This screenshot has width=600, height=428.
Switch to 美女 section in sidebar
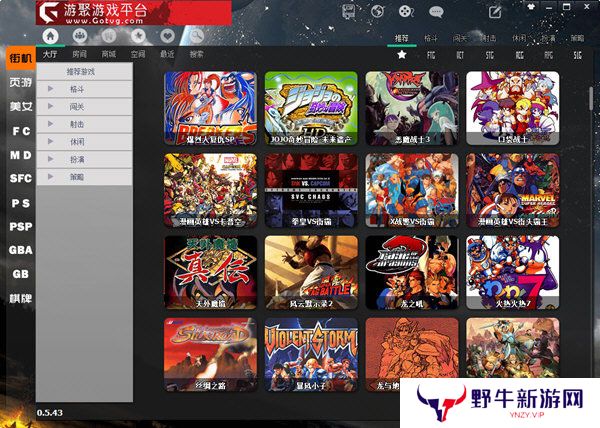point(21,106)
